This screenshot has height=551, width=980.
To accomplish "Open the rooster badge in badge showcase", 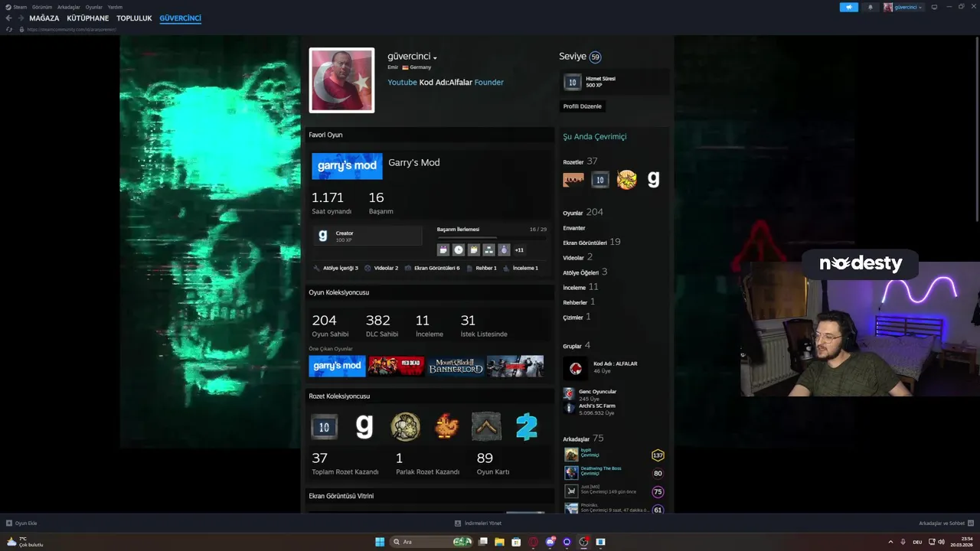I will (446, 427).
